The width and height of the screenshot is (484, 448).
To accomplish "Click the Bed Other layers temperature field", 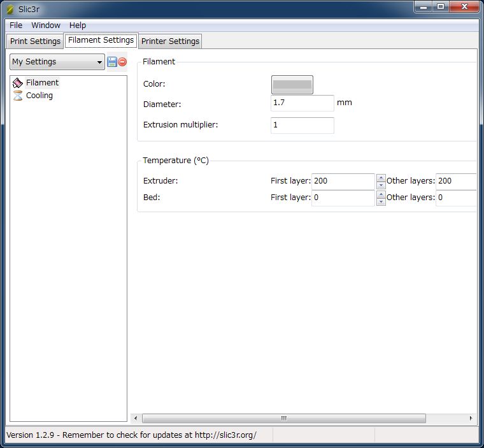I will [x=456, y=198].
